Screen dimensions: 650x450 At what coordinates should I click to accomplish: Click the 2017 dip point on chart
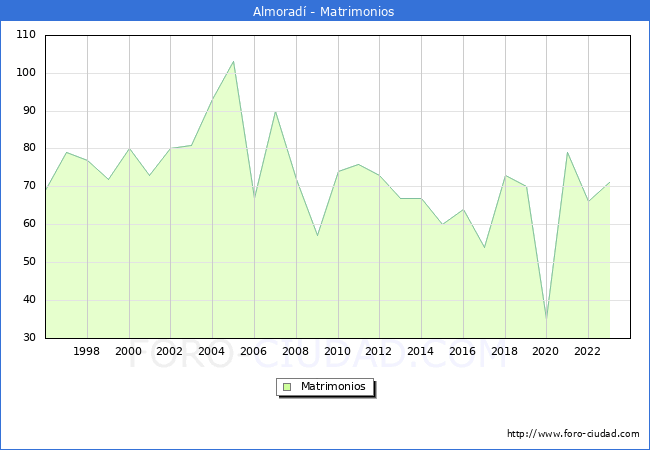pyautogui.click(x=485, y=247)
